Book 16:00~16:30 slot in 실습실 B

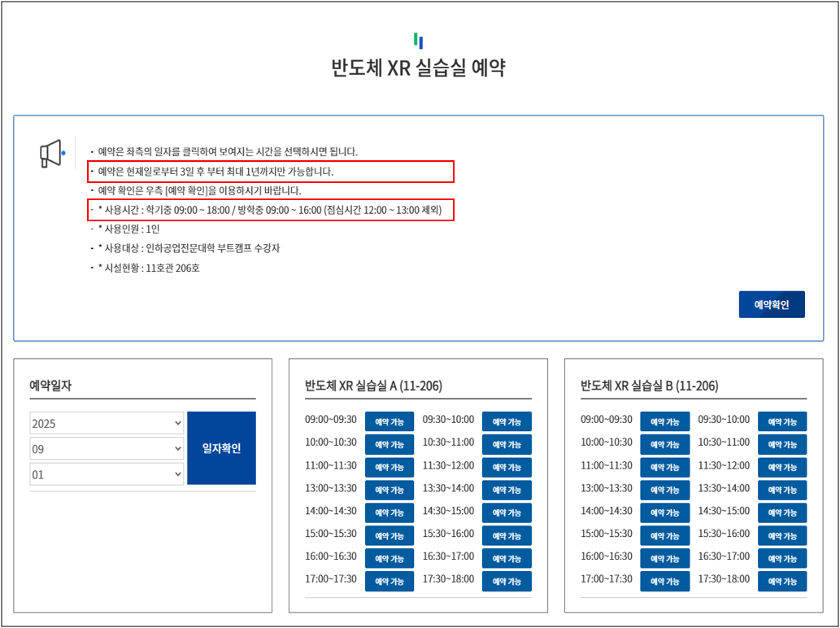point(664,559)
